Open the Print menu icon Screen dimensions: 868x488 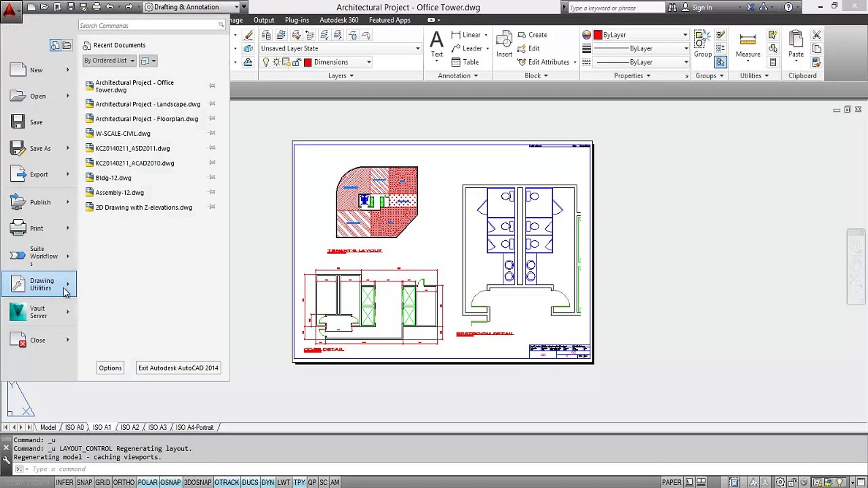(x=18, y=228)
